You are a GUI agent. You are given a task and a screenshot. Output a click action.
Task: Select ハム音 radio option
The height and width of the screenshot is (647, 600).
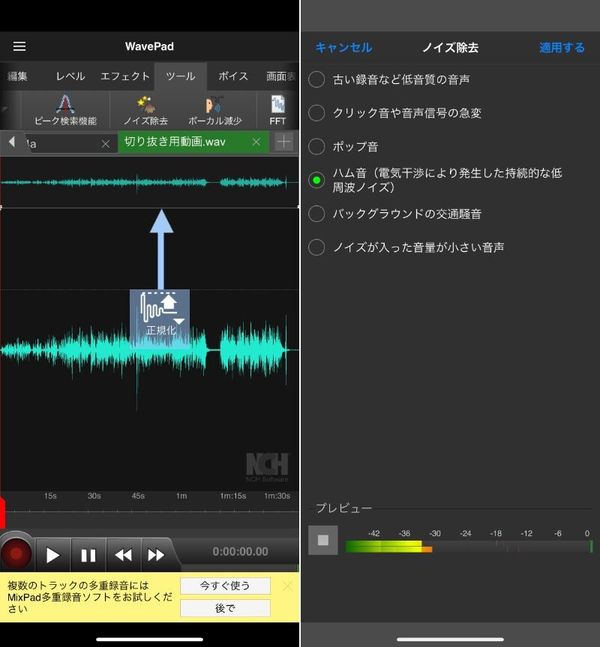click(x=317, y=180)
